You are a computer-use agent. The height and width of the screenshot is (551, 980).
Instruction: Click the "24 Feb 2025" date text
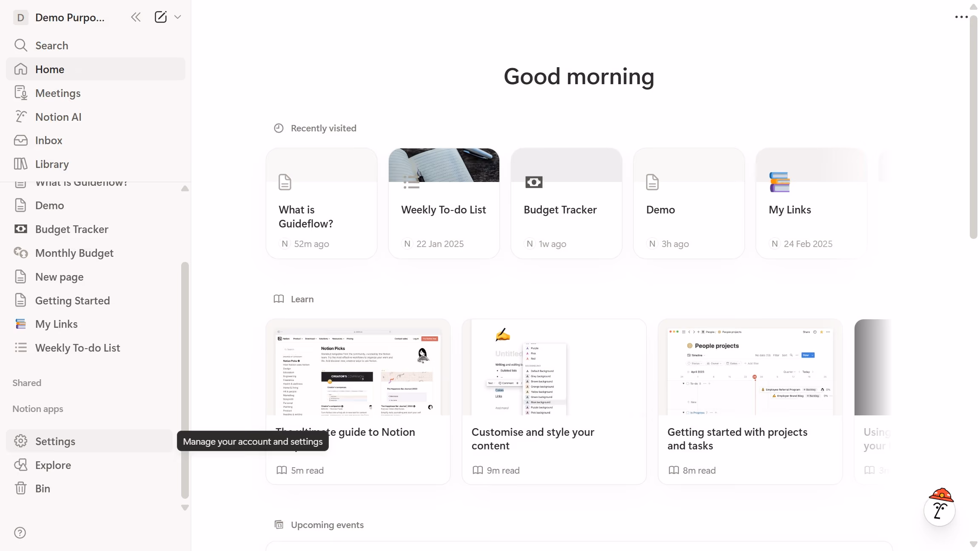click(x=808, y=244)
